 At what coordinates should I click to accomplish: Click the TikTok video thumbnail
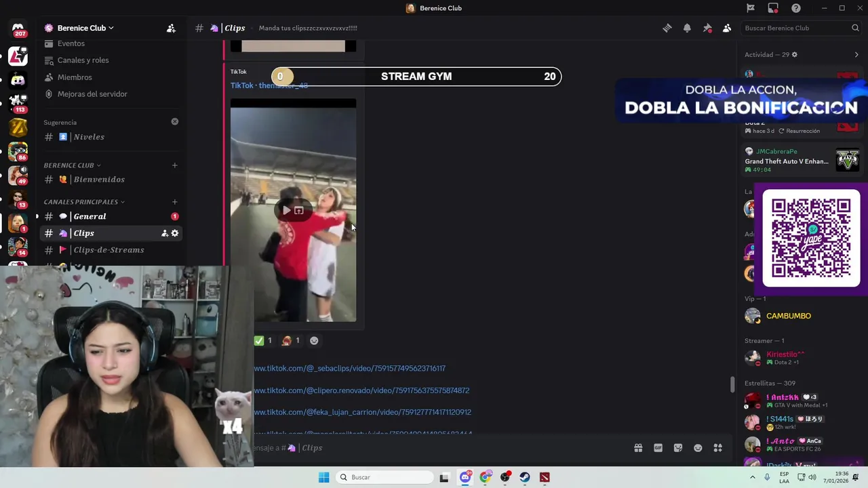[x=293, y=210]
